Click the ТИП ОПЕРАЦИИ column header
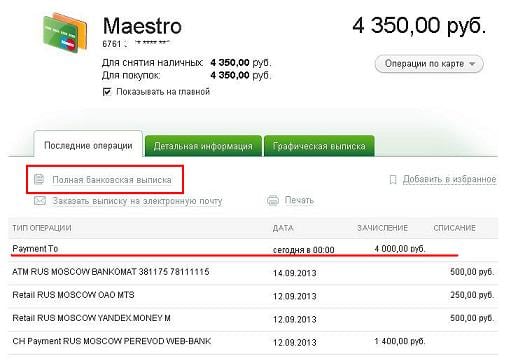The image size is (511, 361). pyautogui.click(x=42, y=228)
